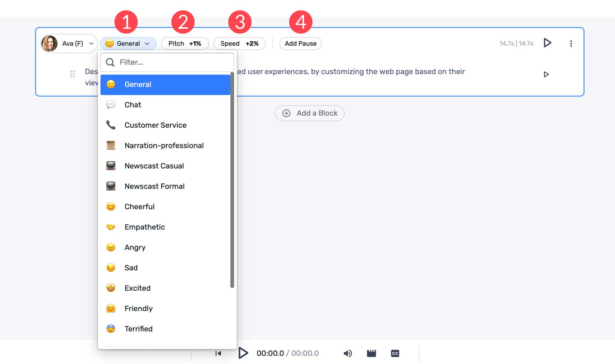Image resolution: width=615 pixels, height=364 pixels.
Task: Skip back to the beginning of playback
Action: coord(218,353)
